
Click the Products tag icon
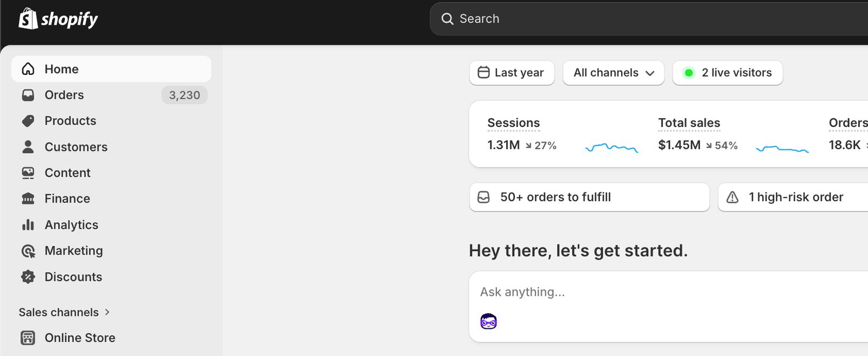(28, 121)
